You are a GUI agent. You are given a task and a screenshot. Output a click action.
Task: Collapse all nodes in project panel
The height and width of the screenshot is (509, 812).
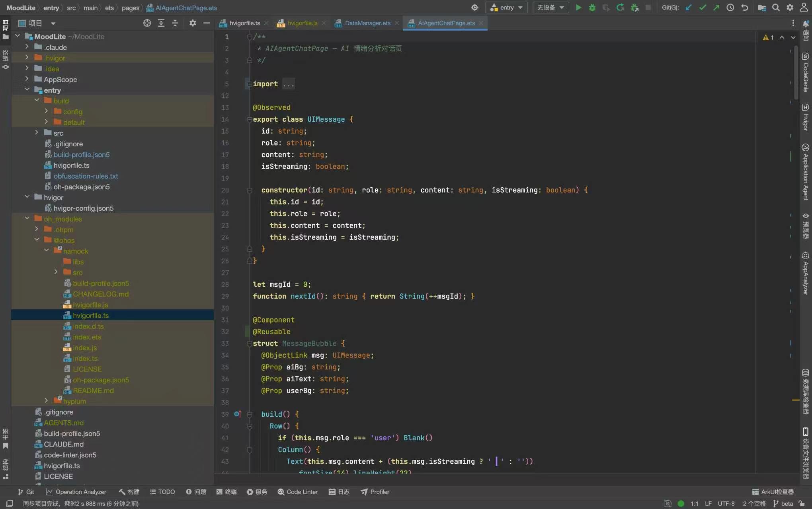175,23
